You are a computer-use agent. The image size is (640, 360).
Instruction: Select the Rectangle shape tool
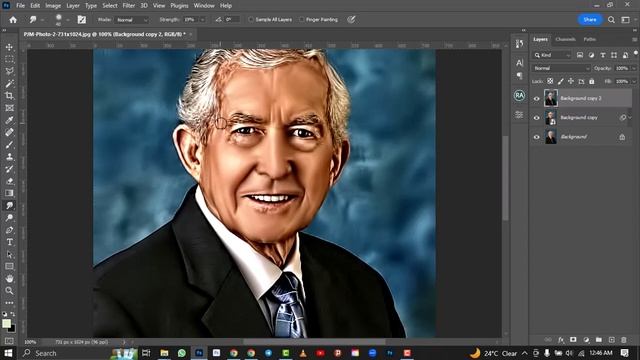tap(9, 267)
